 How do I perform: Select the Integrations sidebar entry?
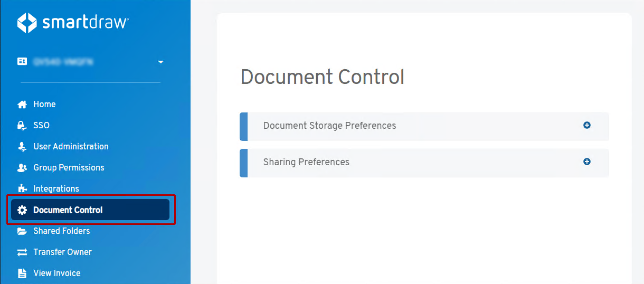point(56,189)
